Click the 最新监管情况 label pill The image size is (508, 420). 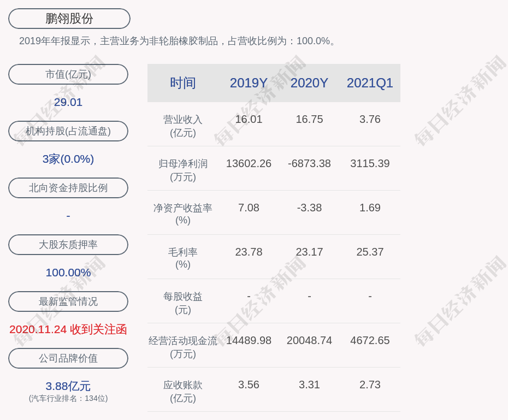click(68, 301)
